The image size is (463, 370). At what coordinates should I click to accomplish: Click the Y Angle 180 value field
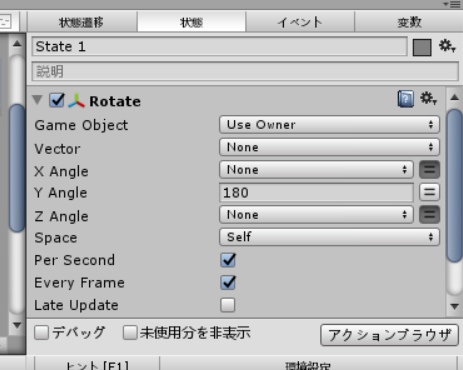coord(316,192)
